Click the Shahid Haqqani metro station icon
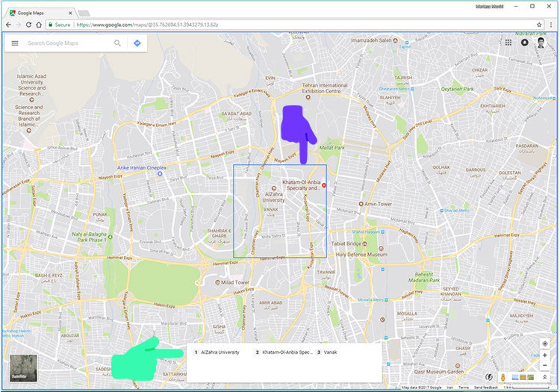 click(x=383, y=232)
